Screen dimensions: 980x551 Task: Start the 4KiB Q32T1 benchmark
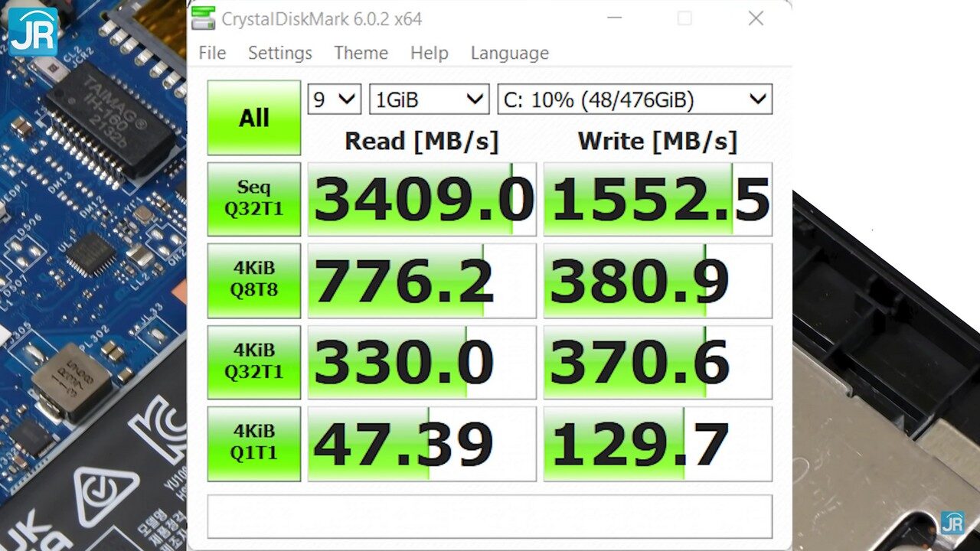(254, 362)
